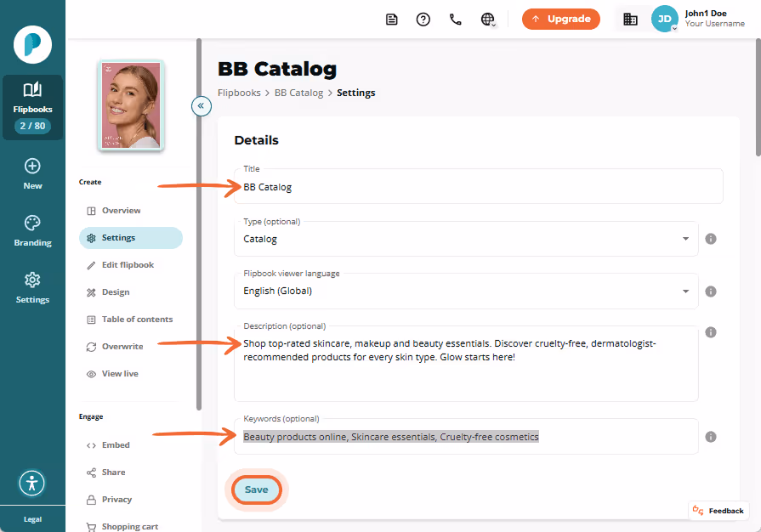Create a New flipbook from the left rail
Image resolution: width=761 pixels, height=532 pixels.
(x=32, y=174)
